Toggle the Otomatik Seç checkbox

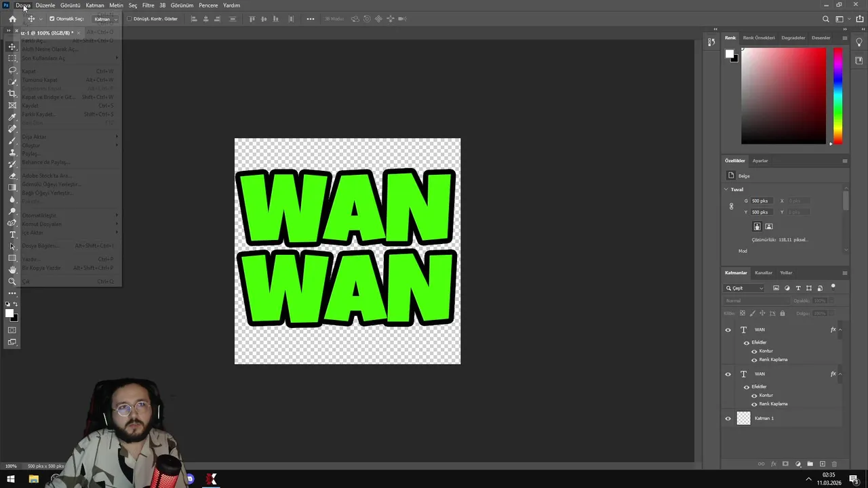point(52,19)
